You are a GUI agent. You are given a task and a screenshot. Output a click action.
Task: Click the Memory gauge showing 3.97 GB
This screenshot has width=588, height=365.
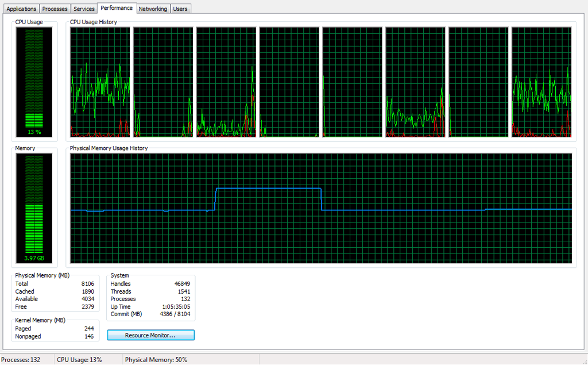pos(34,209)
